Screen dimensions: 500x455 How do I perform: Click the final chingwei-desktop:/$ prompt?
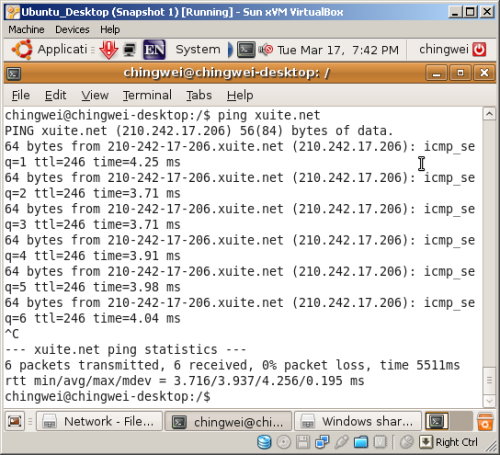(x=107, y=396)
